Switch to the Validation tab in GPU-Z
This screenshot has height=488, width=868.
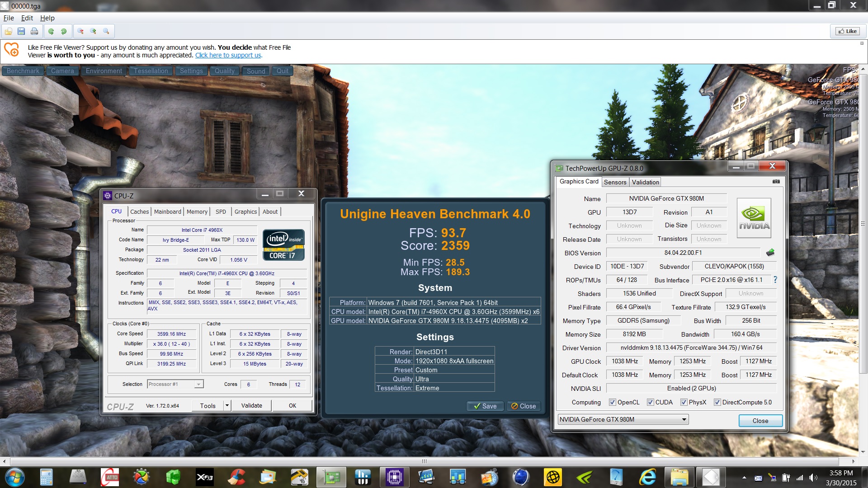(645, 182)
